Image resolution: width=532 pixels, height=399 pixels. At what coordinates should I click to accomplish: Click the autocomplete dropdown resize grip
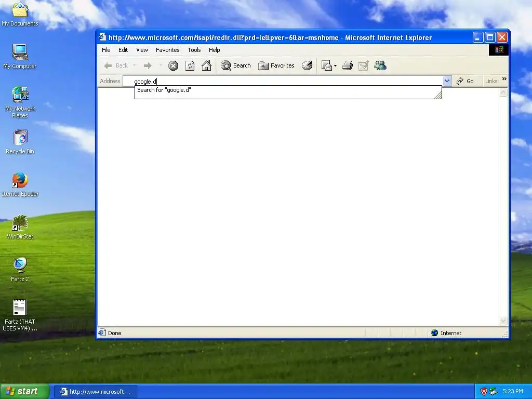438,96
